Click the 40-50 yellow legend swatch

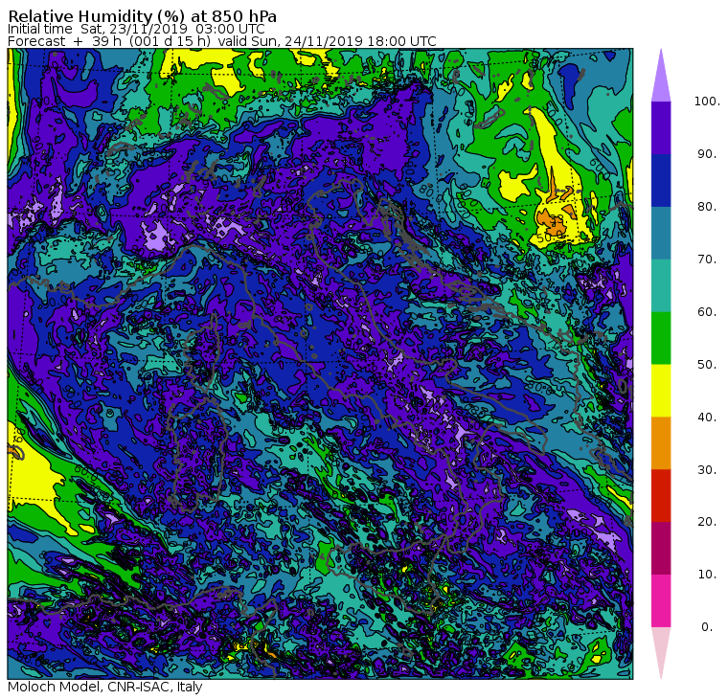tap(661, 391)
